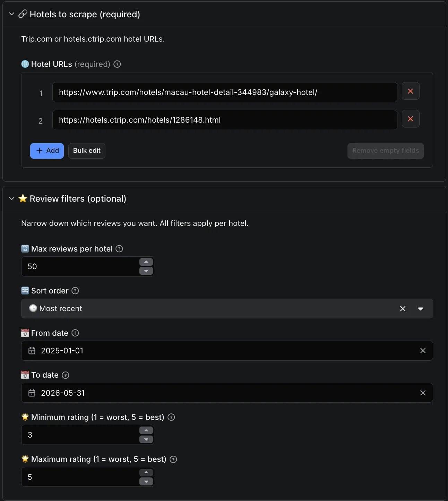
Task: Clear the To date 2026-05-31
Action: tap(423, 393)
